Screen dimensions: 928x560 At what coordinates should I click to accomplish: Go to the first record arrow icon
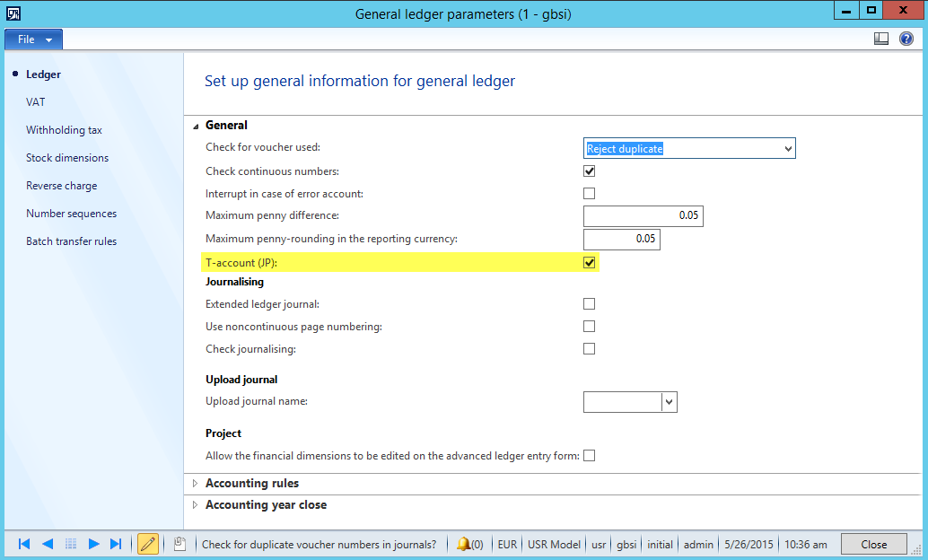(24, 544)
